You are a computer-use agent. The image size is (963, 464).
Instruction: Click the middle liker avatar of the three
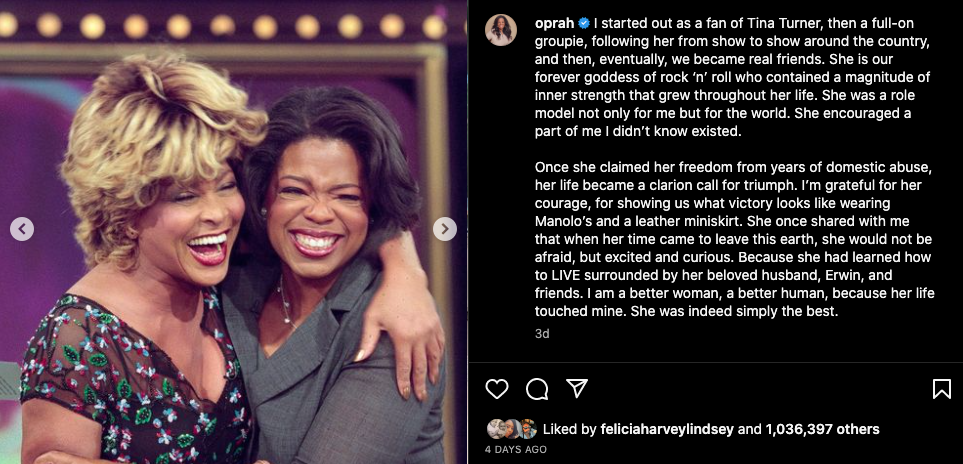click(511, 429)
